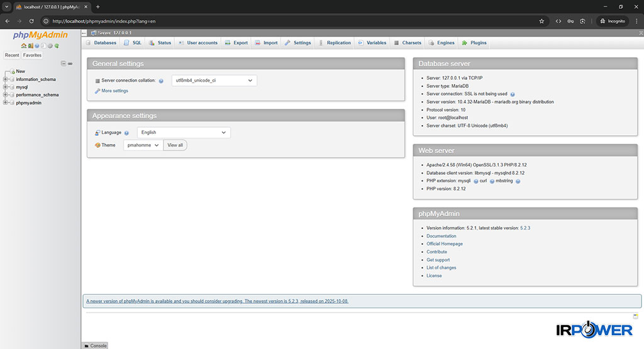
Task: Open the User accounts tab
Action: pos(198,43)
